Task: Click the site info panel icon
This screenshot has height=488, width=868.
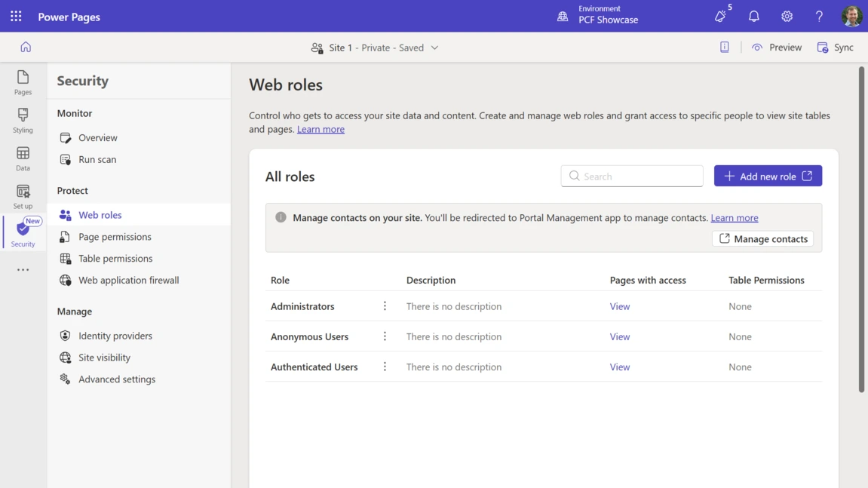Action: pyautogui.click(x=725, y=47)
